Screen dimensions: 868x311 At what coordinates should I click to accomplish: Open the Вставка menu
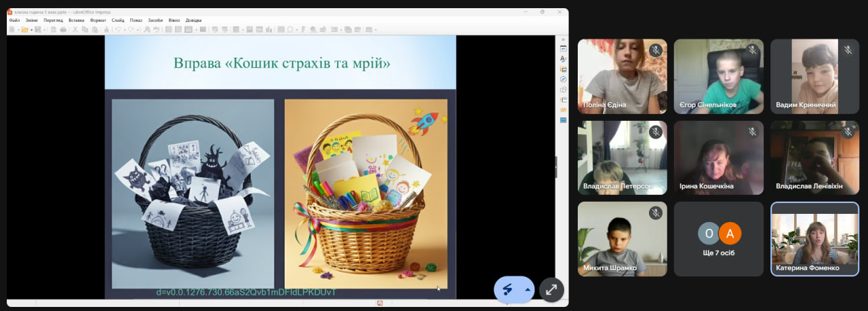click(x=77, y=20)
